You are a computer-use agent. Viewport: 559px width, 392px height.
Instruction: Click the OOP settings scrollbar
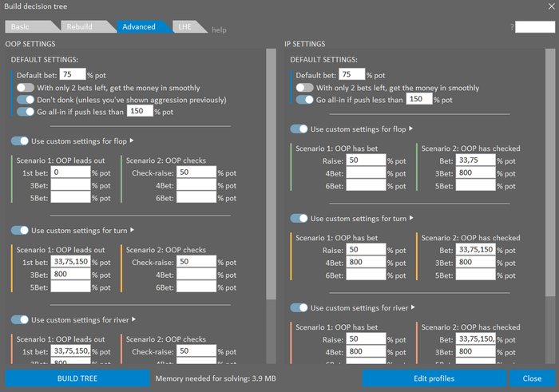pos(271,175)
